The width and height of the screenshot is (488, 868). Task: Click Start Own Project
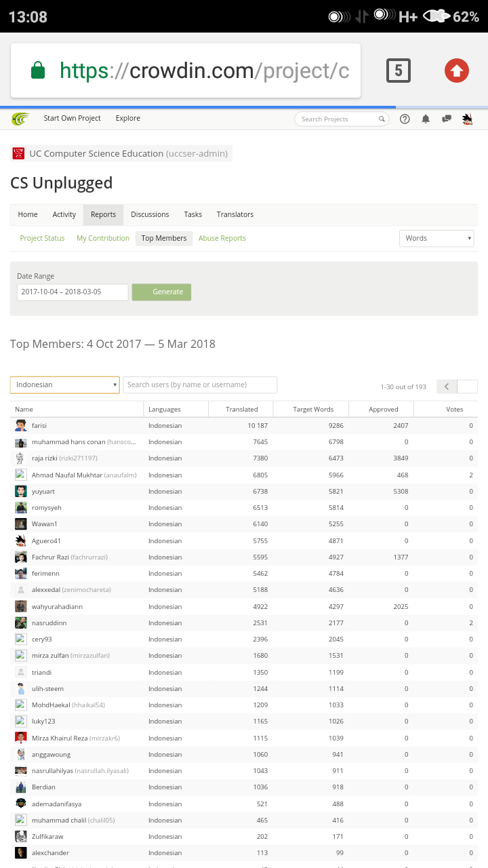(x=72, y=118)
